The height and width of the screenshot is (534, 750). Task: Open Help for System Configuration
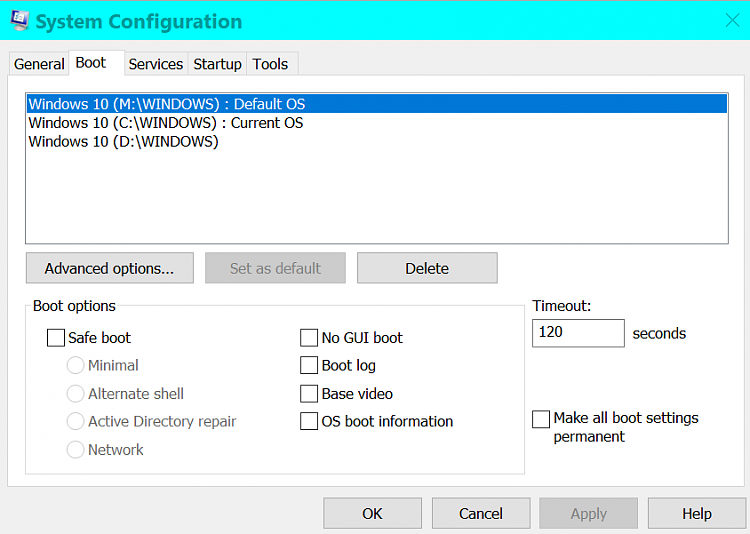(x=697, y=513)
